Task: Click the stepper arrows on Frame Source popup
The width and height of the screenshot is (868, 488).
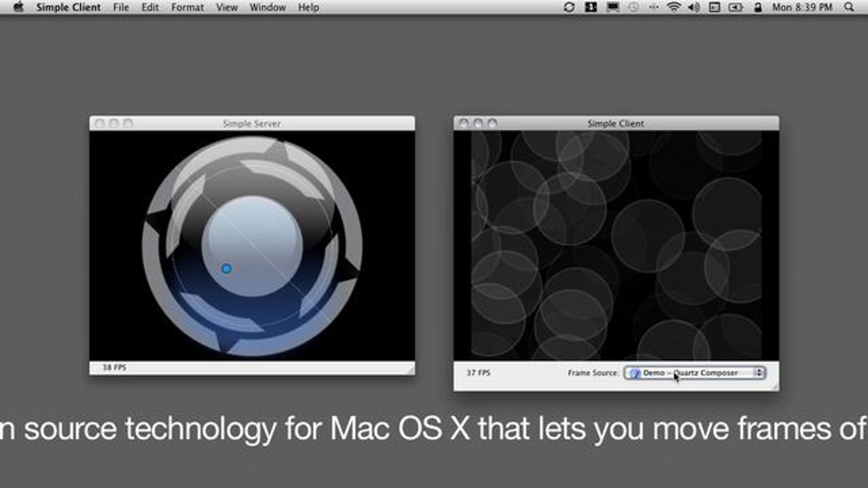Action: click(759, 373)
